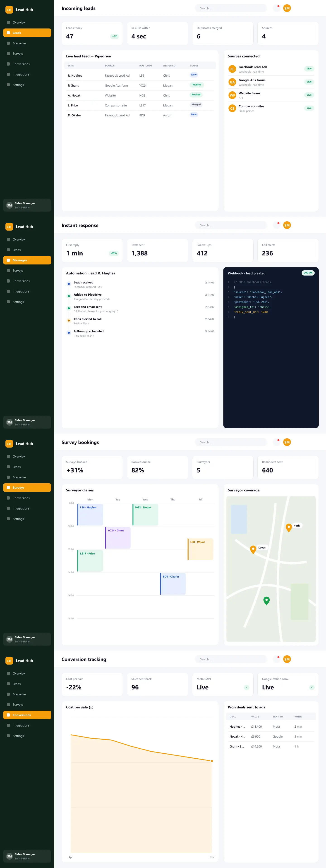
Task: Open Leads in the sidebar beside Survey bookings
Action: (27, 467)
